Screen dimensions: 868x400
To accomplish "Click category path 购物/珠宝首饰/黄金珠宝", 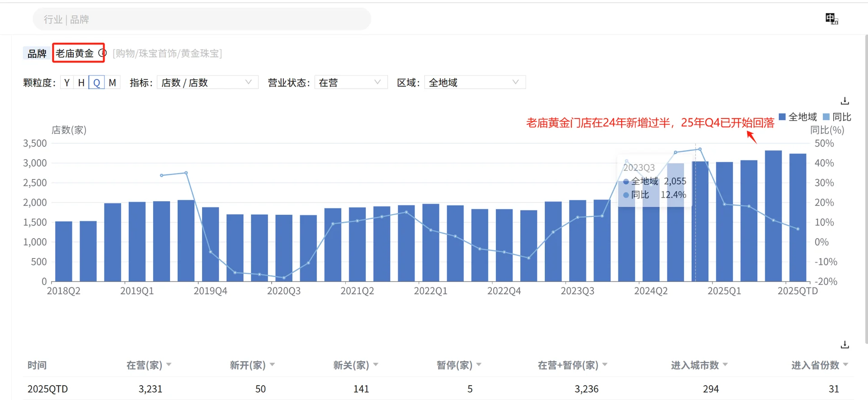I will (x=167, y=53).
